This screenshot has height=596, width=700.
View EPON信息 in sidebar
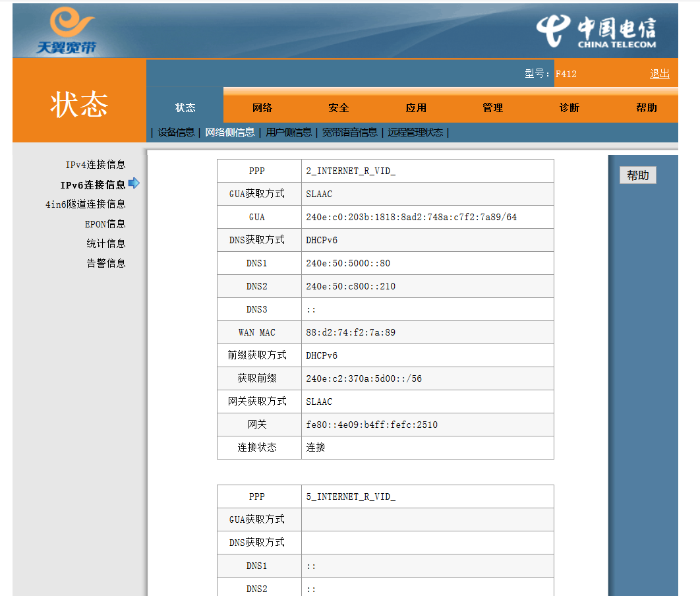[105, 224]
